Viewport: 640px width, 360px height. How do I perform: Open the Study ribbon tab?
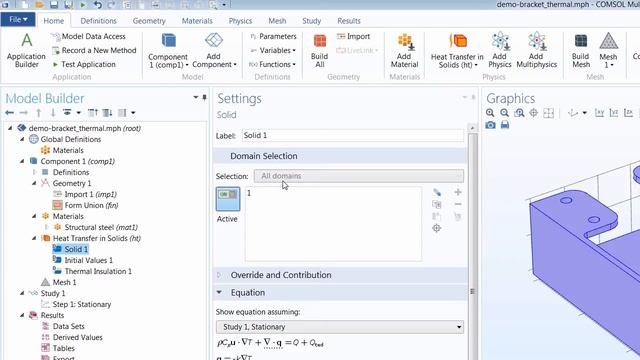pyautogui.click(x=311, y=21)
